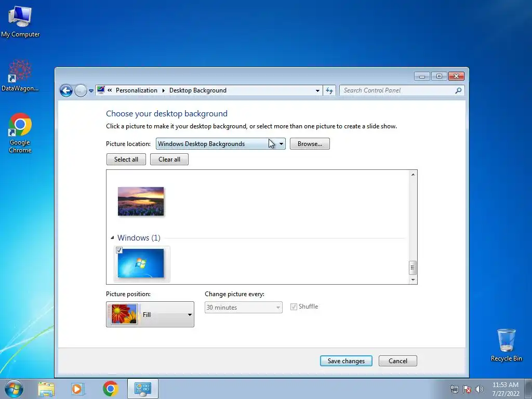Image resolution: width=532 pixels, height=399 pixels.
Task: Select the Control Panel taskbar button
Action: tap(143, 389)
